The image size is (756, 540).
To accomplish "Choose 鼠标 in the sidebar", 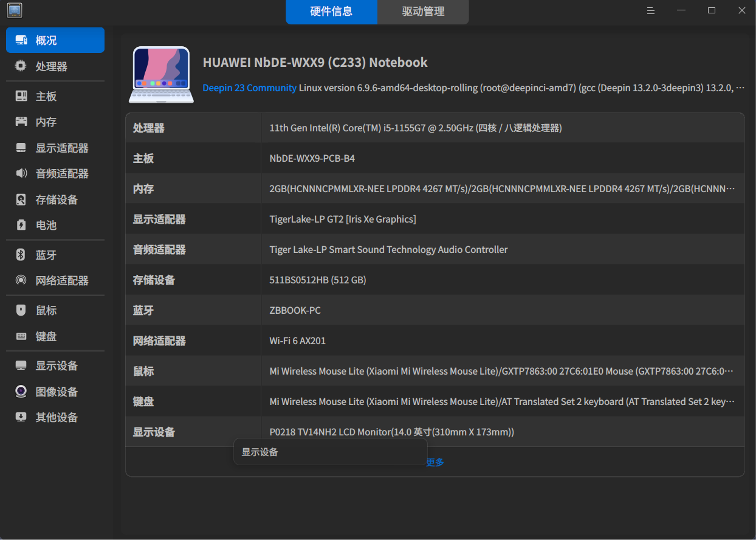I will (55, 310).
